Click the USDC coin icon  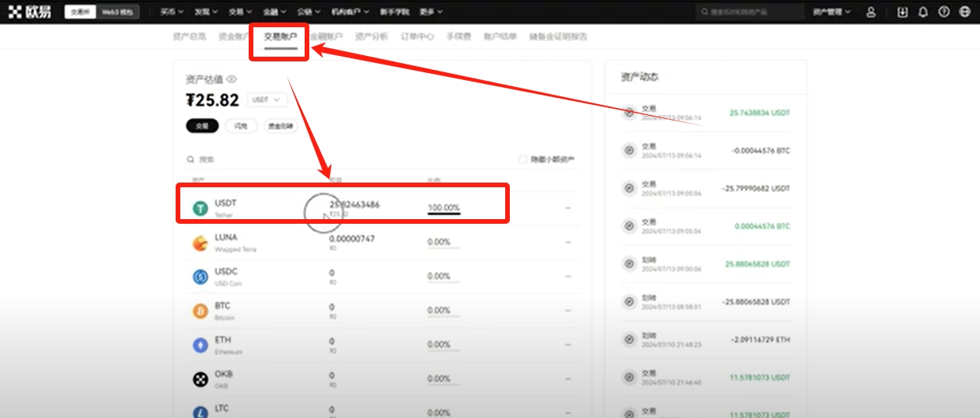point(201,277)
